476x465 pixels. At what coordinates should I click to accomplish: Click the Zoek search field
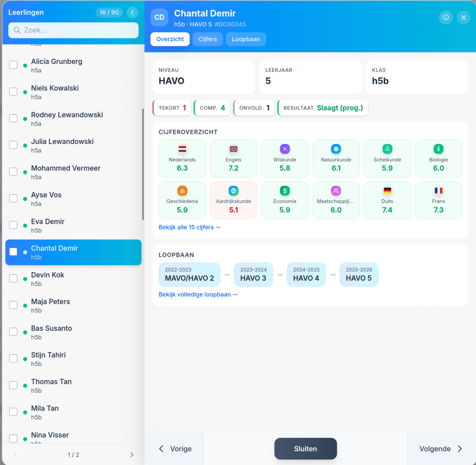[x=73, y=30]
